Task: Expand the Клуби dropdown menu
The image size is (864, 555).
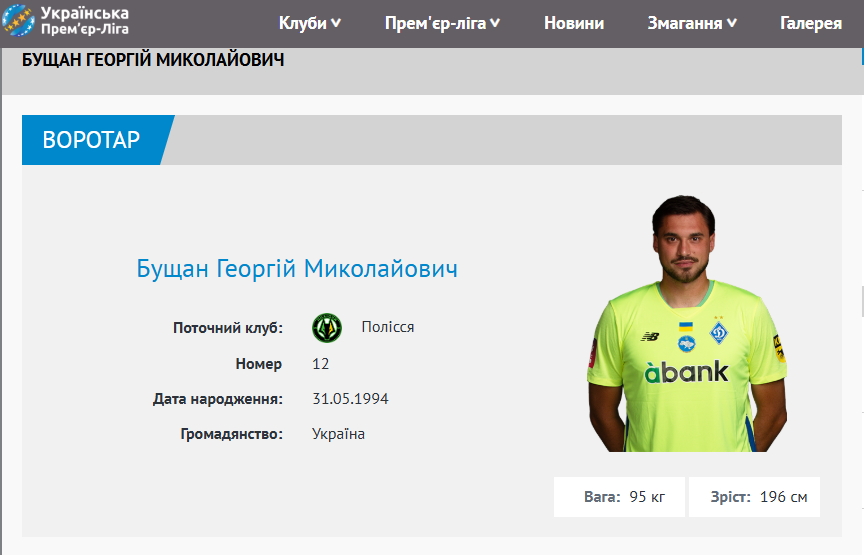Action: (x=310, y=23)
